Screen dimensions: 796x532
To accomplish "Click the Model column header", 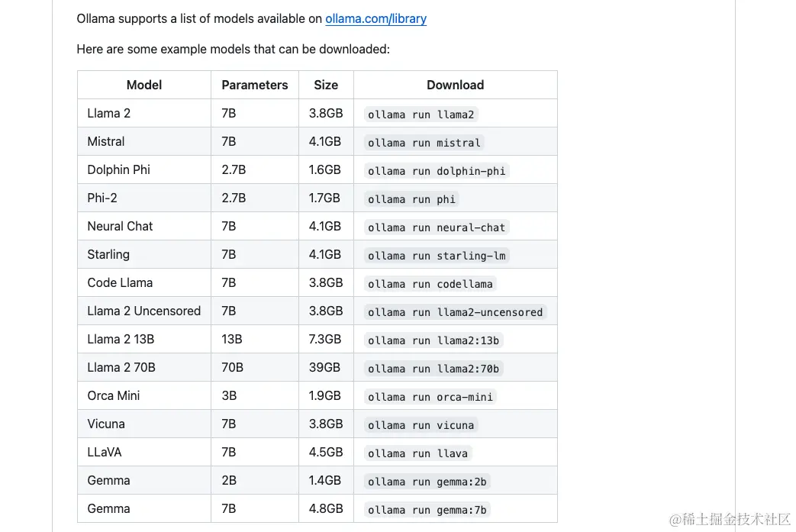I will click(x=144, y=85).
